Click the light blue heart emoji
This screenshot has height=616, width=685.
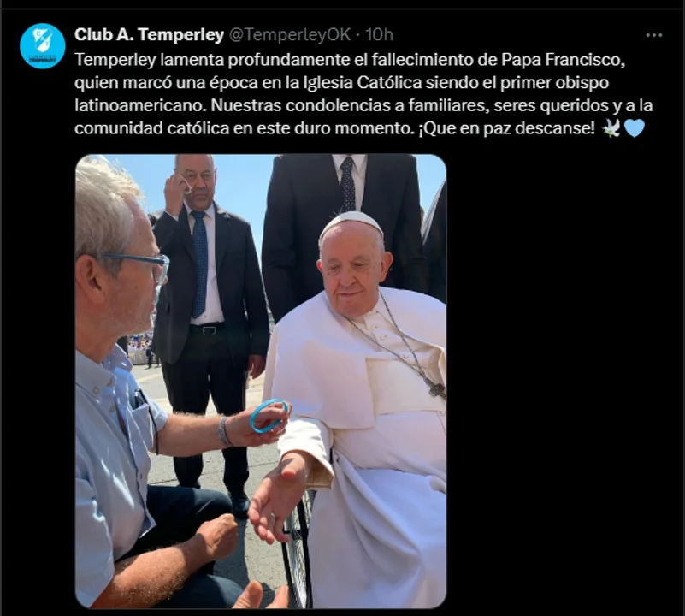pos(635,128)
